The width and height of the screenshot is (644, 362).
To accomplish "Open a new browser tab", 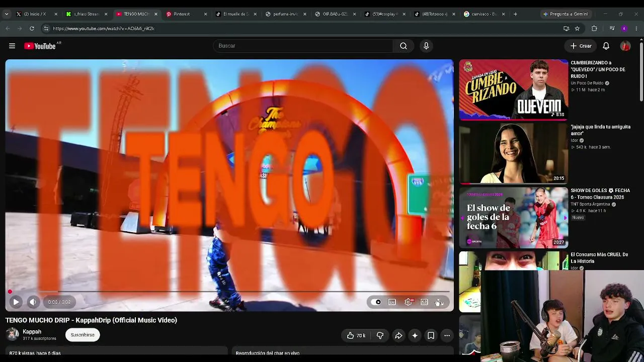I will 515,14.
